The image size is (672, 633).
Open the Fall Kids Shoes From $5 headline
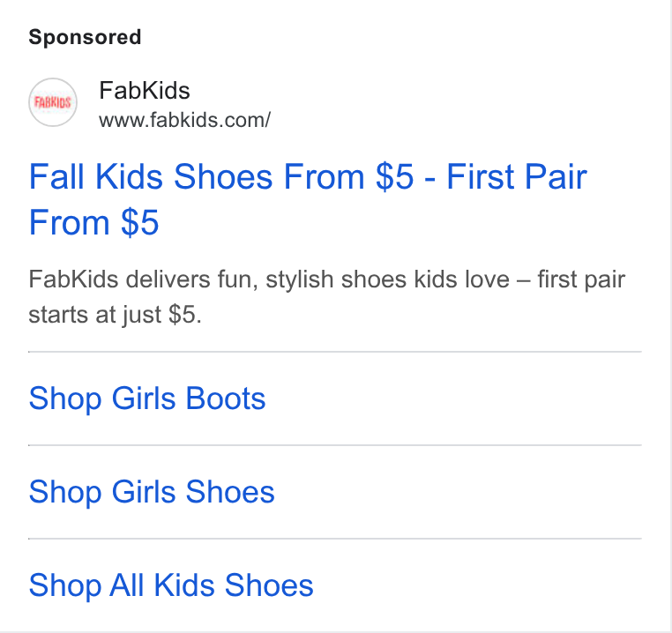[308, 199]
